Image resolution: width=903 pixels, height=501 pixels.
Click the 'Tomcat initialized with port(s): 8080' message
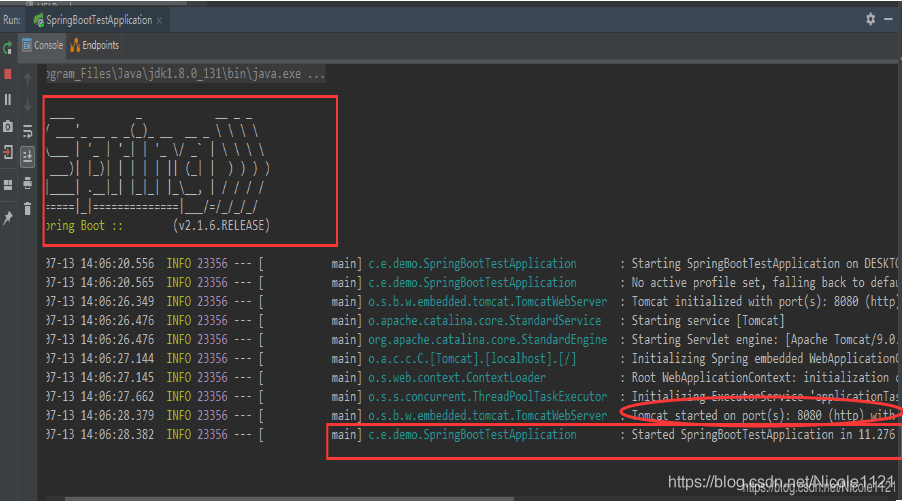(764, 302)
